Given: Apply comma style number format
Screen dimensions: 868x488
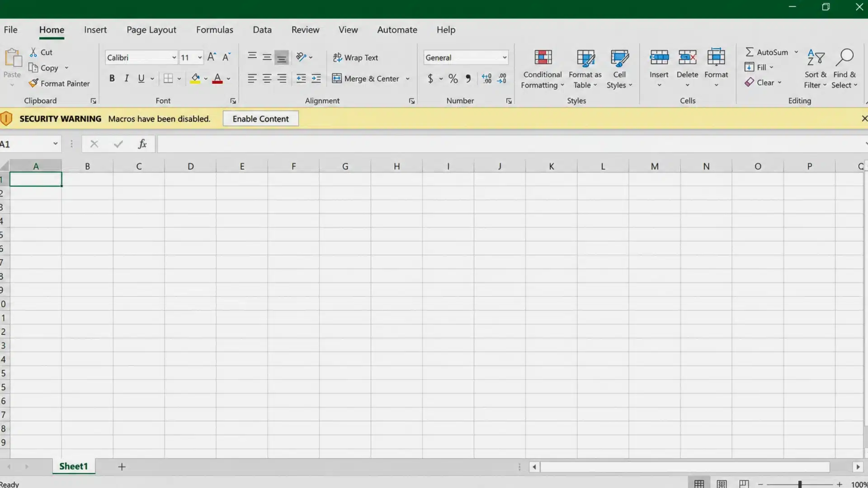Looking at the screenshot, I should click(468, 79).
